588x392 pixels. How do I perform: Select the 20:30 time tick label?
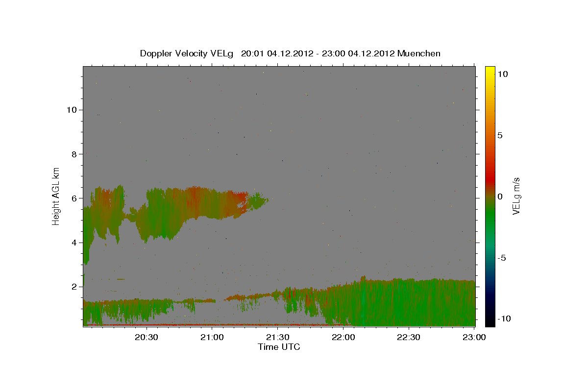[147, 337]
